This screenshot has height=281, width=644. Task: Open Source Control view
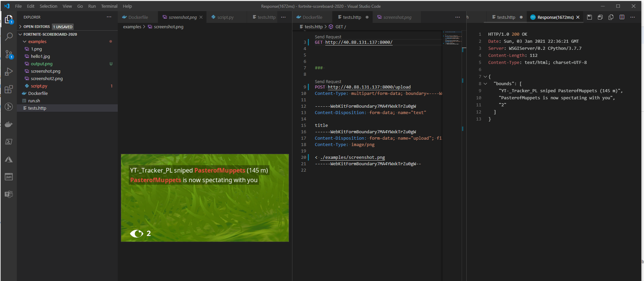tap(9, 54)
